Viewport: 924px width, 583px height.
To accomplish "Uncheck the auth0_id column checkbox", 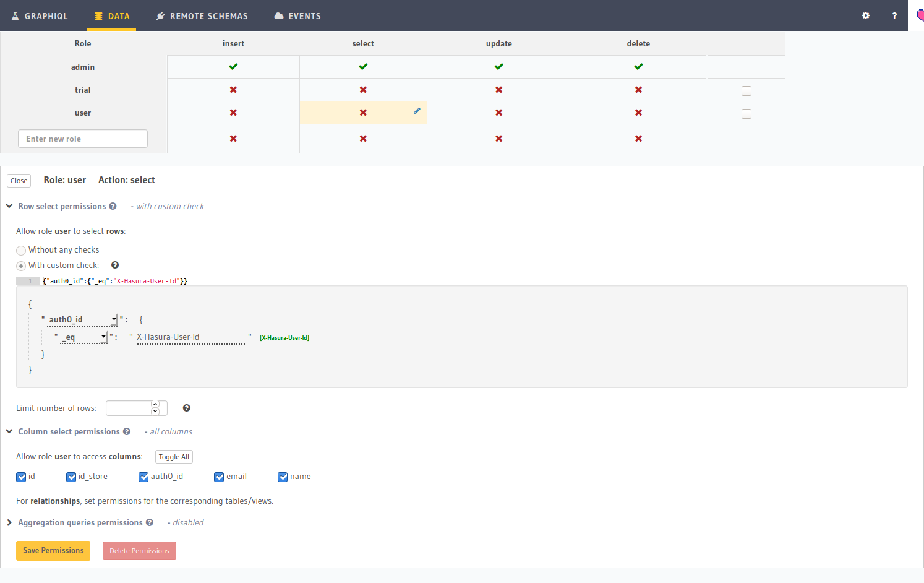I will point(143,477).
